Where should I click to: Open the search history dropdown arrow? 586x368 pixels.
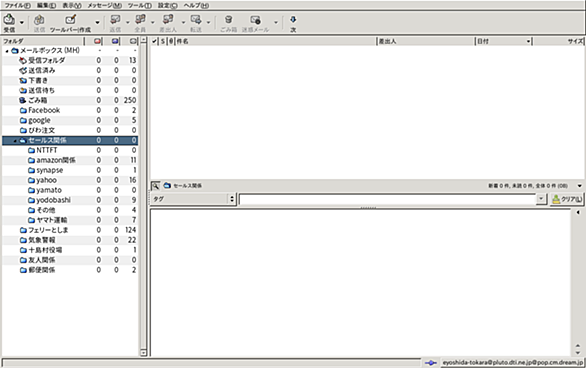[541, 199]
